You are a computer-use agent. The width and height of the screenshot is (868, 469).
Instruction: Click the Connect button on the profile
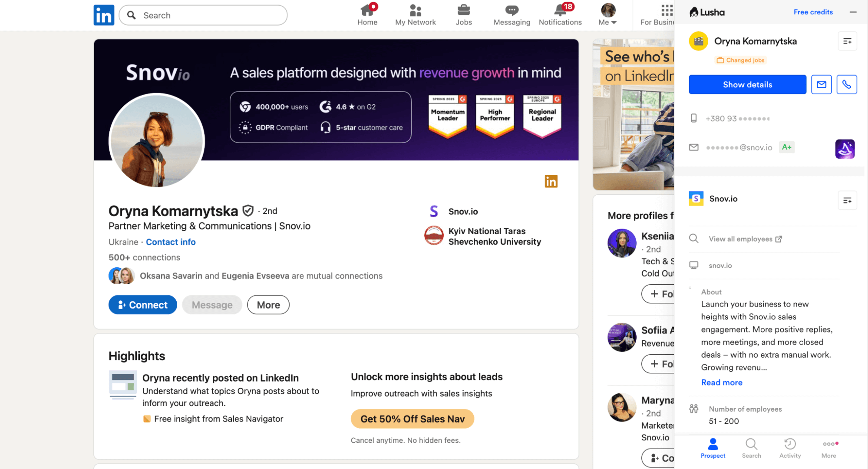coord(142,305)
